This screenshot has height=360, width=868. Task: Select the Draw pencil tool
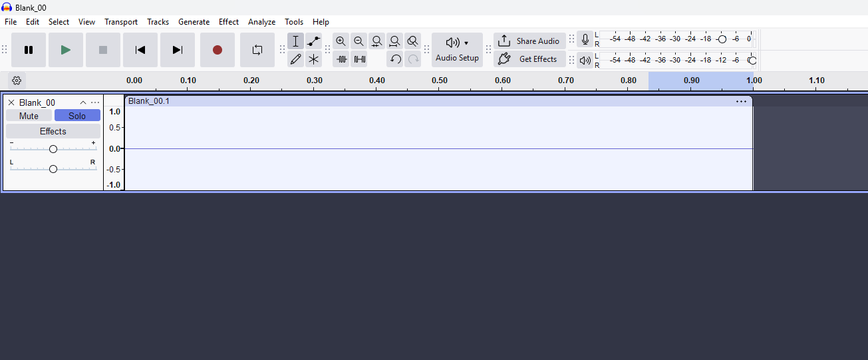coord(296,59)
